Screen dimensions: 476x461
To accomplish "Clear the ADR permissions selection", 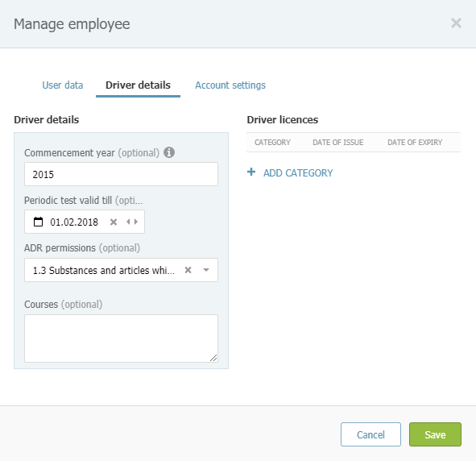I will tap(188, 270).
